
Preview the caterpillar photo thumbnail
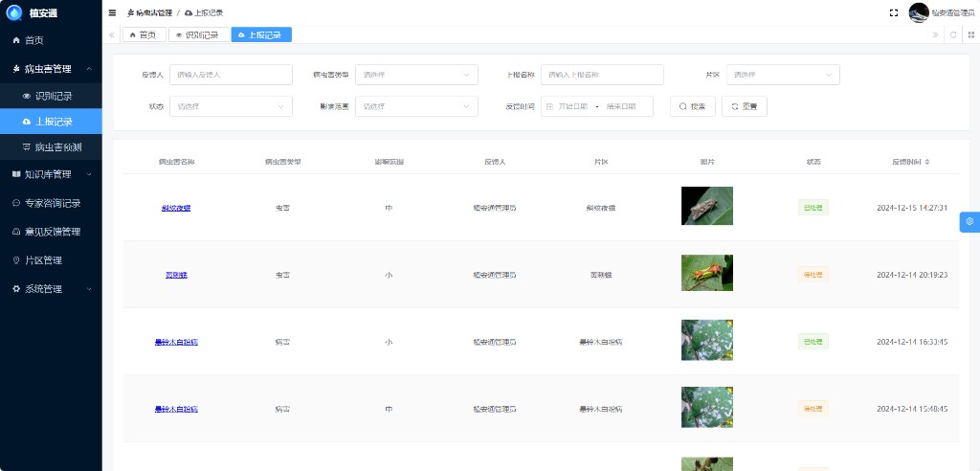coord(707,273)
